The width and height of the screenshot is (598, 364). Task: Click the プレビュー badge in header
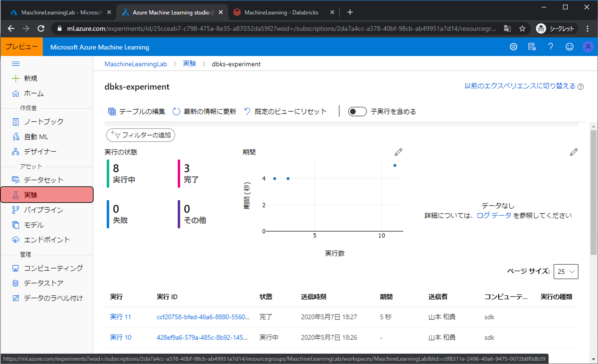pos(21,47)
